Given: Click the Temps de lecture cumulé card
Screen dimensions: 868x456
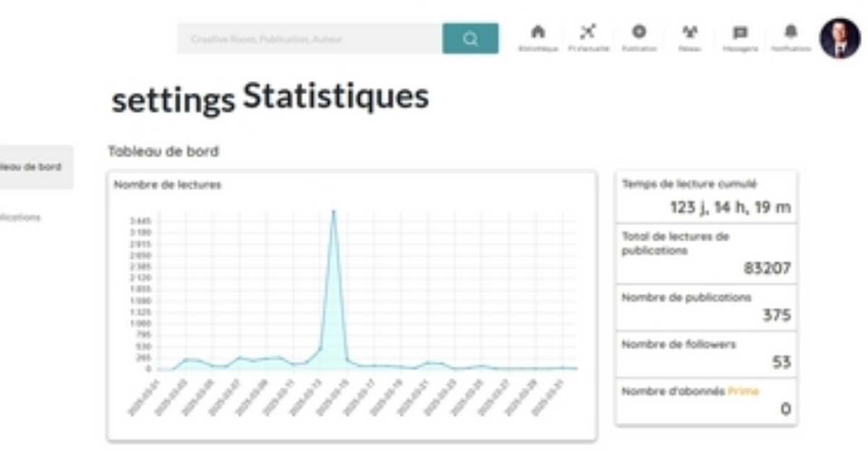Looking at the screenshot, I should (705, 197).
